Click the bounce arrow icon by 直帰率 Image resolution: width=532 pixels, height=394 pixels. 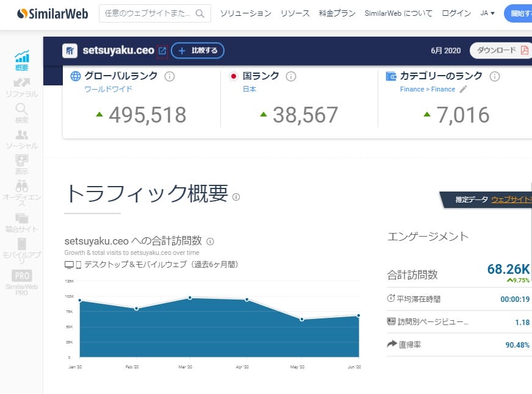(x=392, y=344)
